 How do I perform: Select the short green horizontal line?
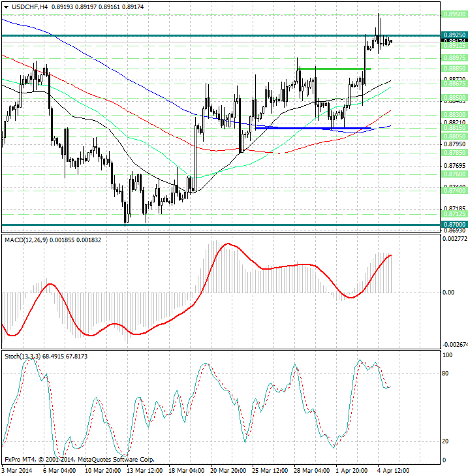(334, 69)
